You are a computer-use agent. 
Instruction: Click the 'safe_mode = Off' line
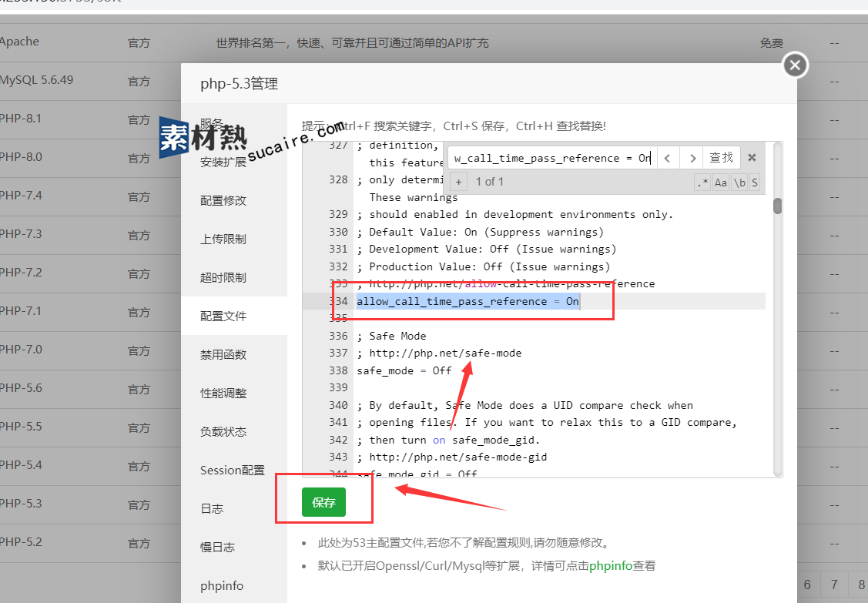[x=404, y=370]
